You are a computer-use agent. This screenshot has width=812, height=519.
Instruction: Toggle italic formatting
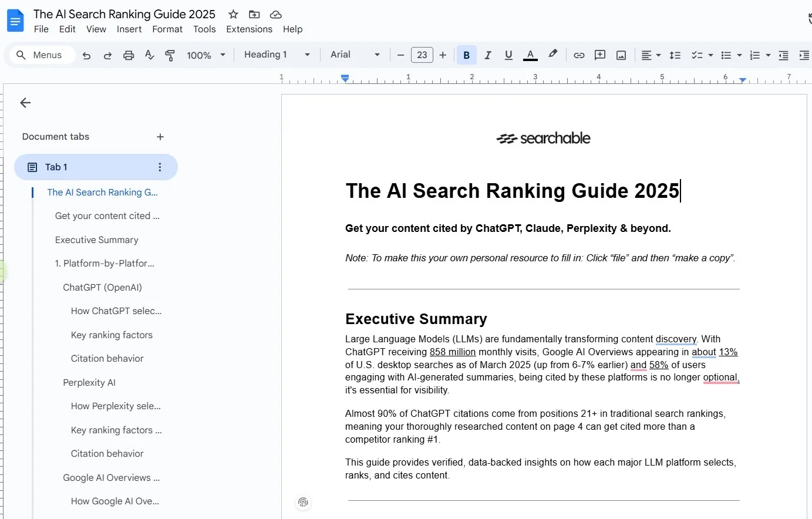(488, 55)
